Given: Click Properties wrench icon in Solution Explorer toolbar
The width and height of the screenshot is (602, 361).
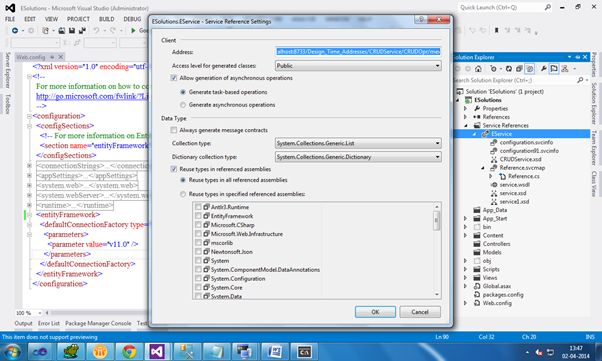Looking at the screenshot, I should click(x=544, y=69).
